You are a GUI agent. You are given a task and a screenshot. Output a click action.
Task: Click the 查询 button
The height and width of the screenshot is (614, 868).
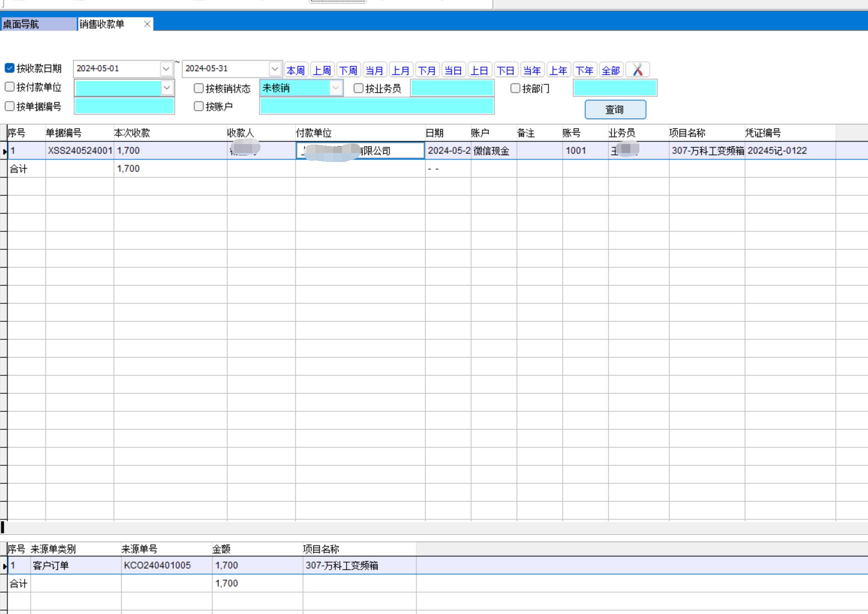coord(615,109)
